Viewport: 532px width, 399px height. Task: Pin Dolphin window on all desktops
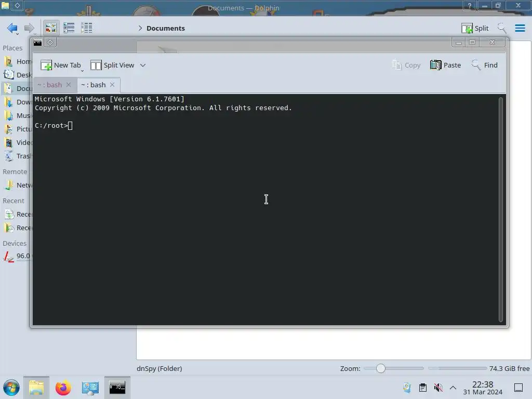point(17,5)
